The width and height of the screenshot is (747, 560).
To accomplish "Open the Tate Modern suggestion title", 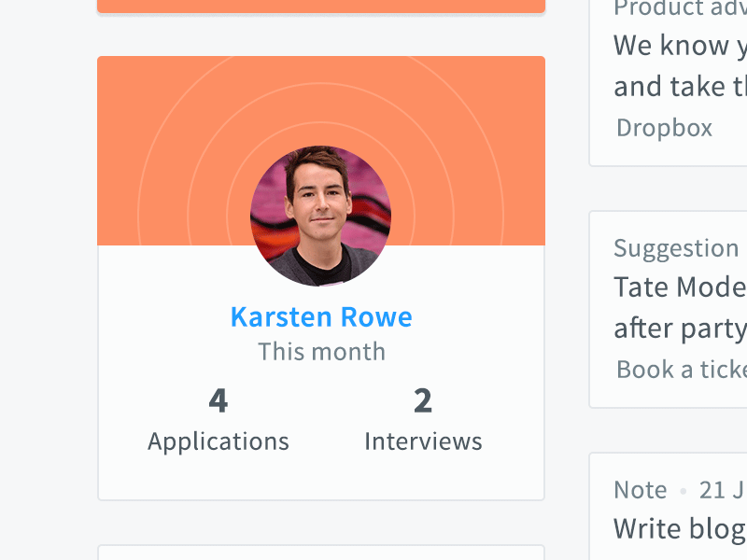I will click(x=681, y=287).
